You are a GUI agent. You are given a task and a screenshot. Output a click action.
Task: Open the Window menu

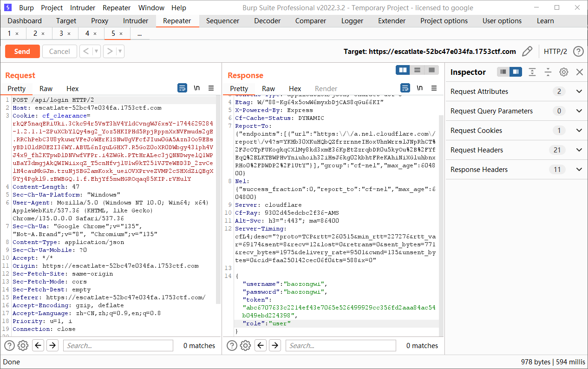click(x=151, y=8)
